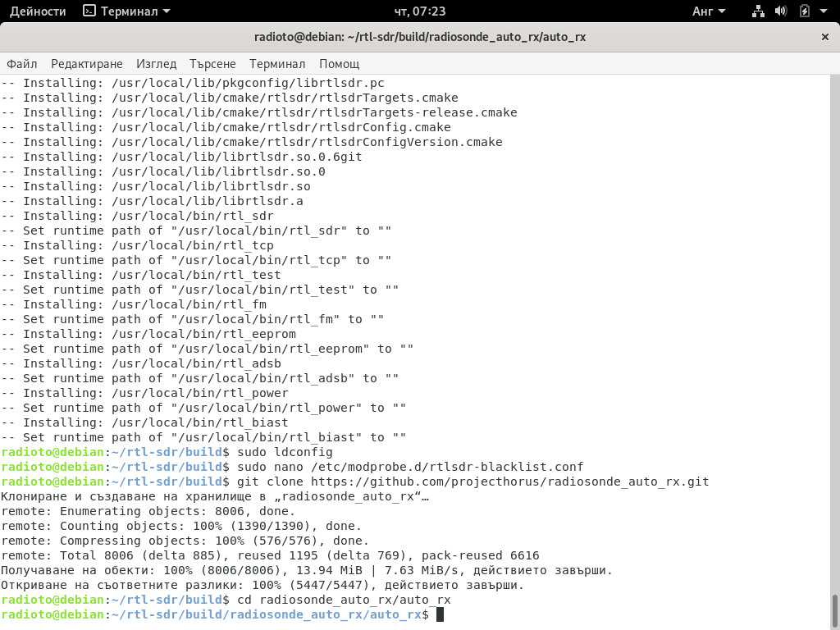The width and height of the screenshot is (840, 630).
Task: Click the rtlsdrConfigVersion.cmake line
Action: tap(252, 142)
